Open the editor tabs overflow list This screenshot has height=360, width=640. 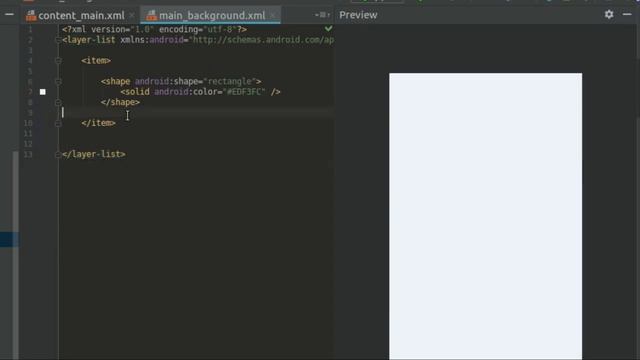[x=322, y=15]
